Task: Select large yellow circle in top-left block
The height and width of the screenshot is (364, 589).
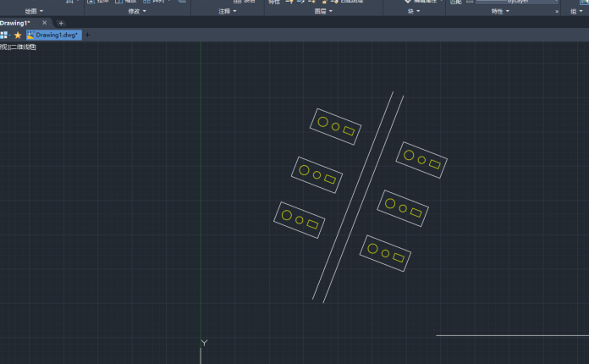Action: (322, 122)
